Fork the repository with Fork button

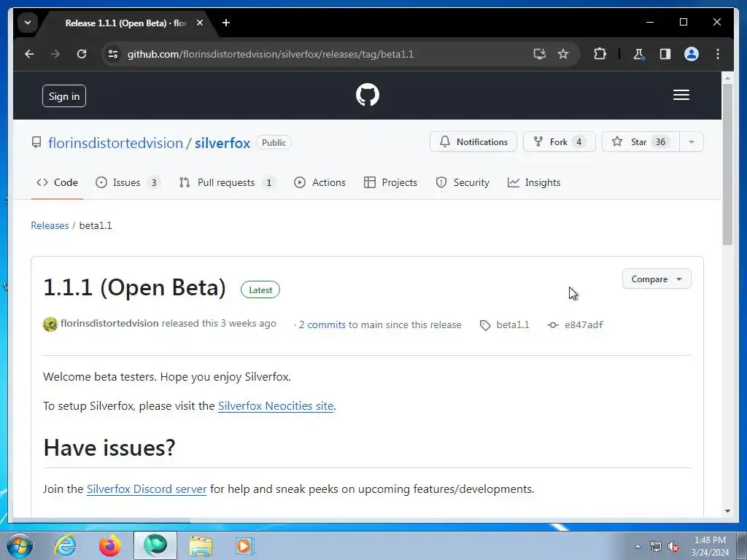(560, 142)
